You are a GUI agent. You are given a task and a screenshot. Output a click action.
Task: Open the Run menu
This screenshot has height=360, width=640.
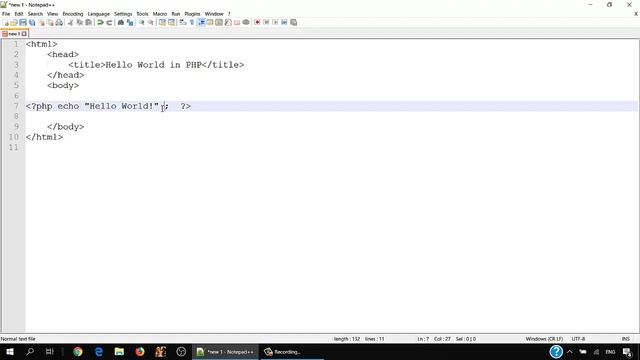(x=176, y=14)
